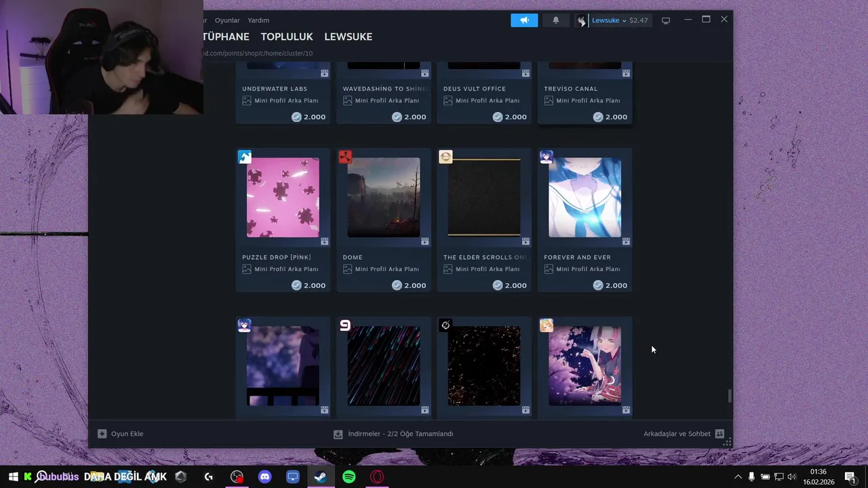Open Discord from the taskbar

pyautogui.click(x=264, y=477)
